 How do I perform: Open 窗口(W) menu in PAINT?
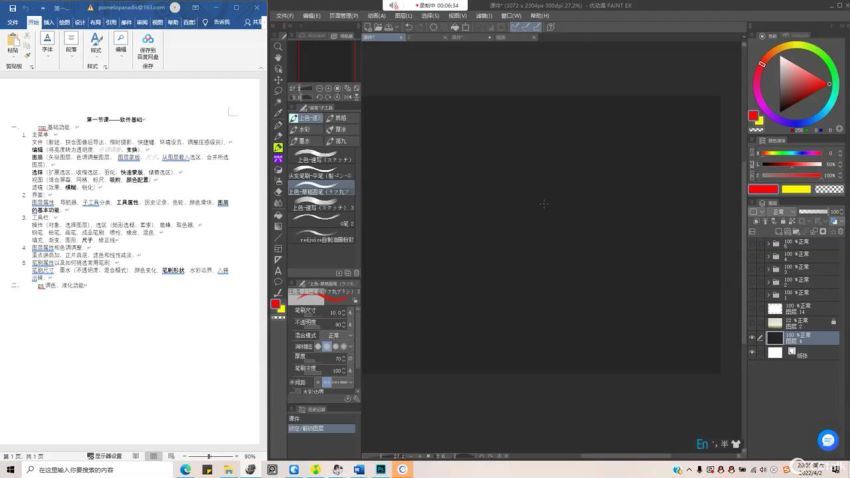click(x=511, y=16)
